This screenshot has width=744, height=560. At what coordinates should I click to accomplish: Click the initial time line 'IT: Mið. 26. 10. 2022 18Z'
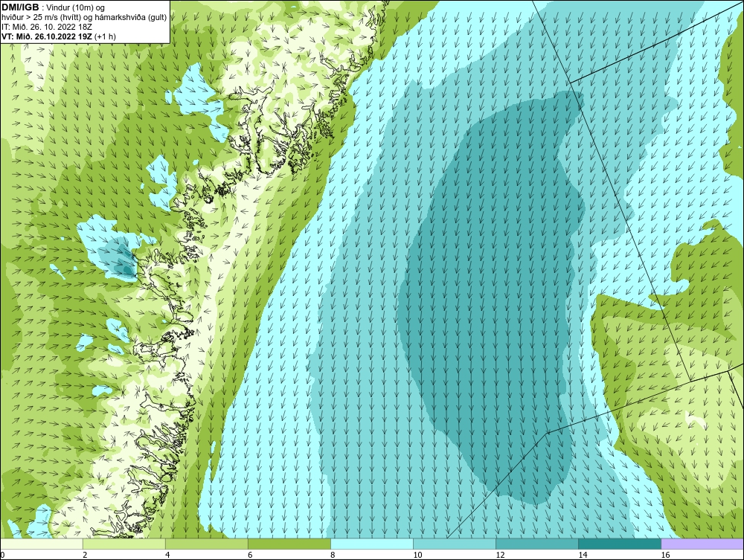coord(47,27)
